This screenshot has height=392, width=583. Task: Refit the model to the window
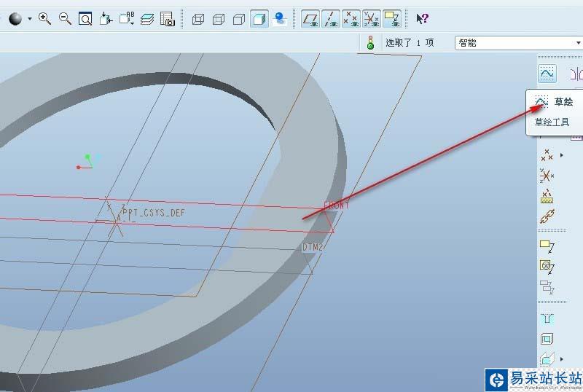tap(85, 19)
